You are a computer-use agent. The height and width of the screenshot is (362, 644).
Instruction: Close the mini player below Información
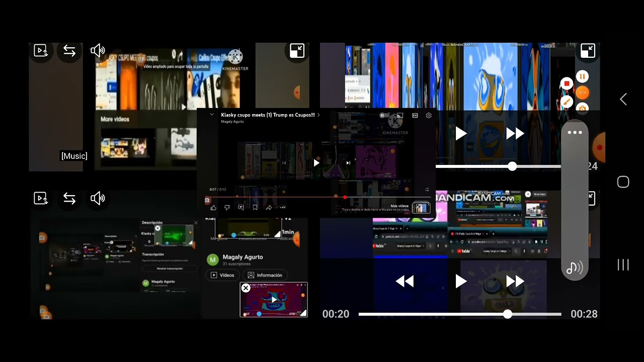point(246,288)
